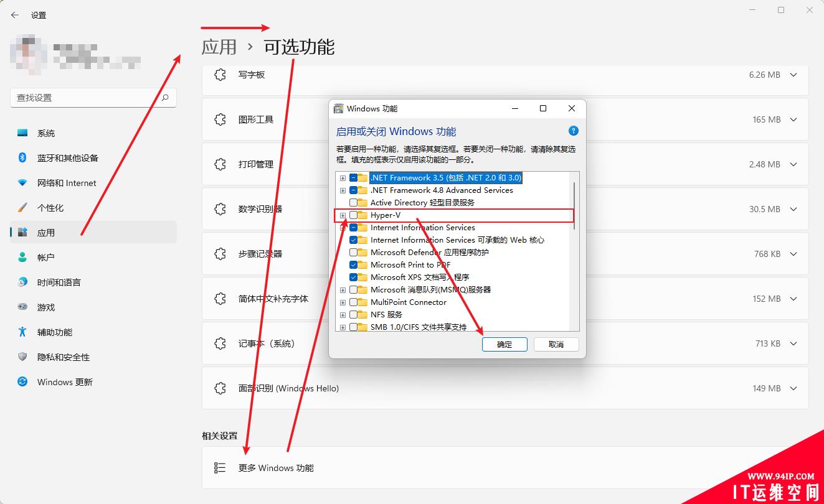Expand Microsoft 消息队列(MSMQ)服务器 node

click(x=343, y=290)
